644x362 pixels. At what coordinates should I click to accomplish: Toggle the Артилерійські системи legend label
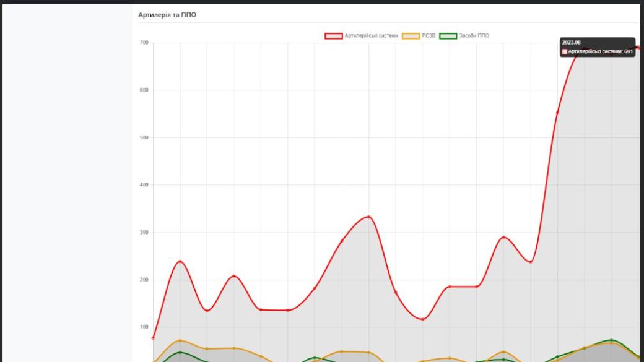[370, 36]
